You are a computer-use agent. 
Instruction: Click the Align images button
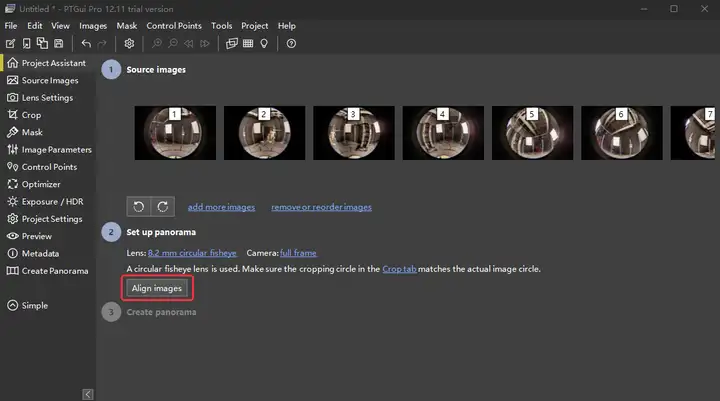157,288
